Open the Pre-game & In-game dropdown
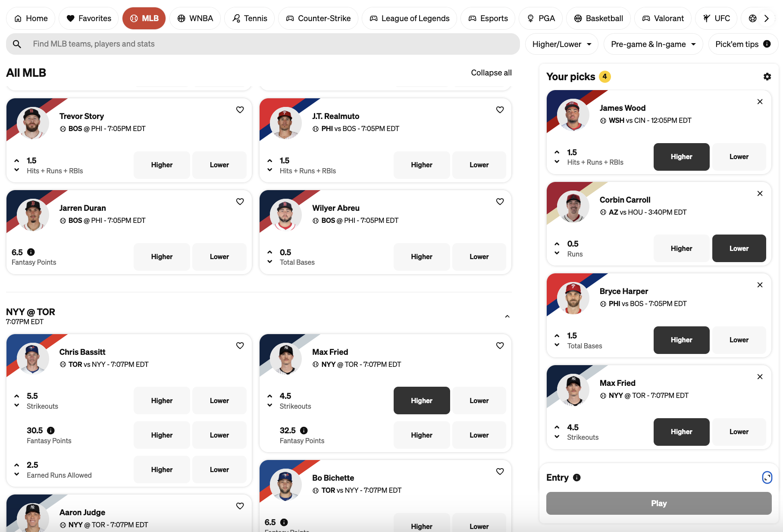Viewport: 783px width, 532px height. (x=653, y=44)
